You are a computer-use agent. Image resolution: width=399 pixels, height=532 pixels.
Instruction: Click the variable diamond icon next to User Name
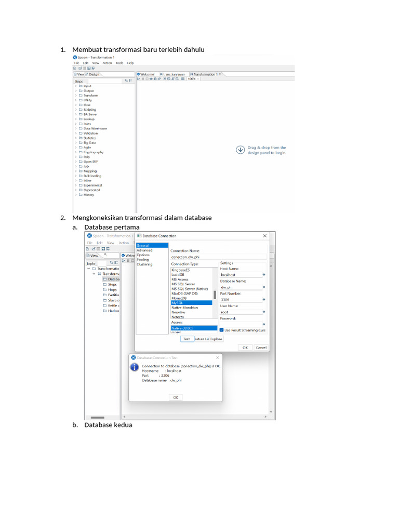click(x=263, y=312)
